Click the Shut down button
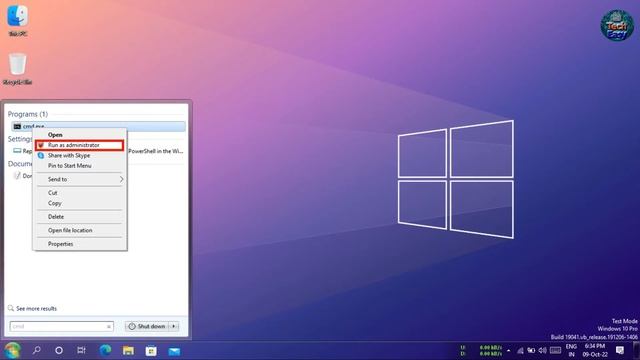The width and height of the screenshot is (640, 360). tap(147, 327)
